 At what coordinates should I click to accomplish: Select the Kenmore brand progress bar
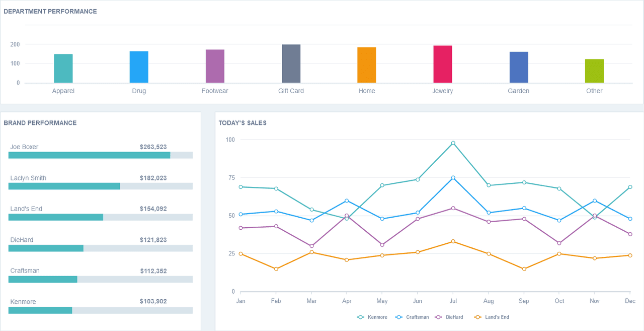click(101, 310)
